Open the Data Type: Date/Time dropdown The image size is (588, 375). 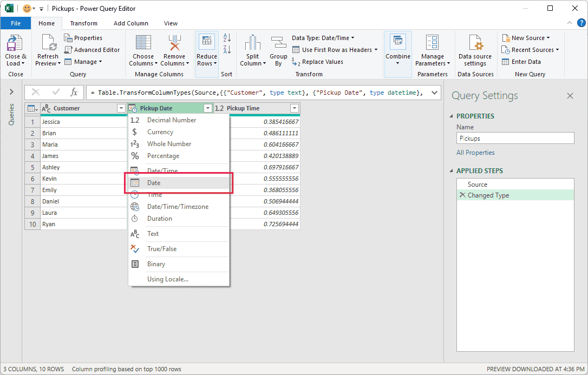point(323,38)
